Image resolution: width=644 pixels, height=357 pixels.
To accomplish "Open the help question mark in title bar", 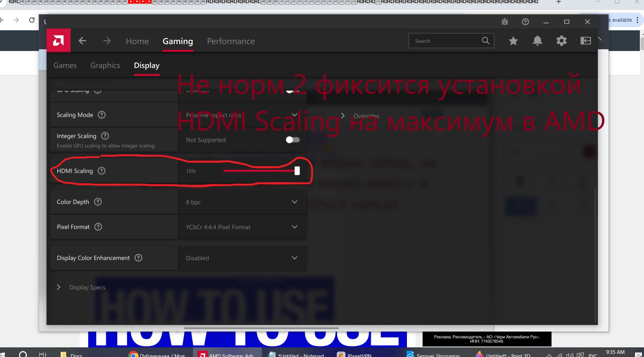I will click(525, 22).
